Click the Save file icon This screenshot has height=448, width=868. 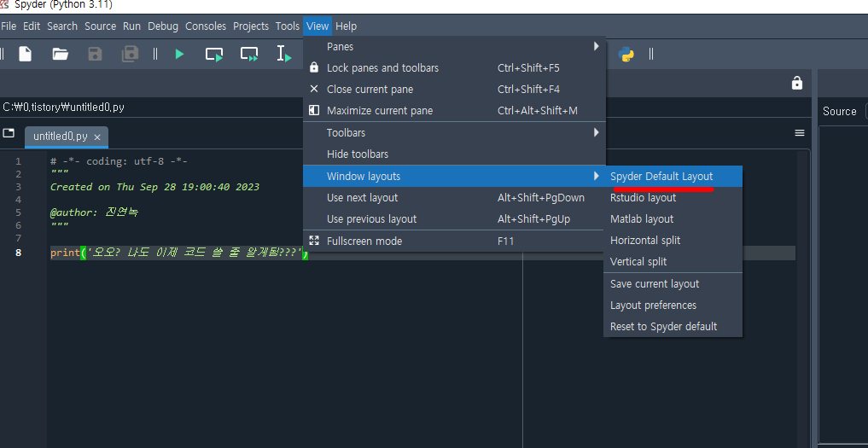(96, 55)
